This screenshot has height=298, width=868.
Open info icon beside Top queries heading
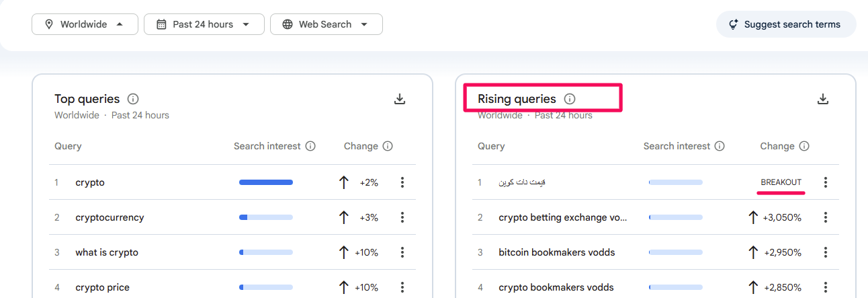133,100
